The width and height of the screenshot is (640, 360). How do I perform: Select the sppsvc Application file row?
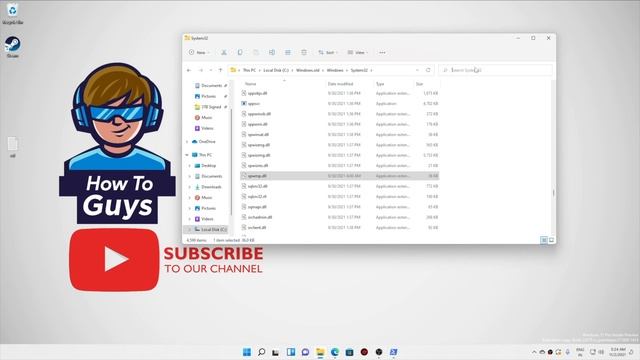(340, 104)
